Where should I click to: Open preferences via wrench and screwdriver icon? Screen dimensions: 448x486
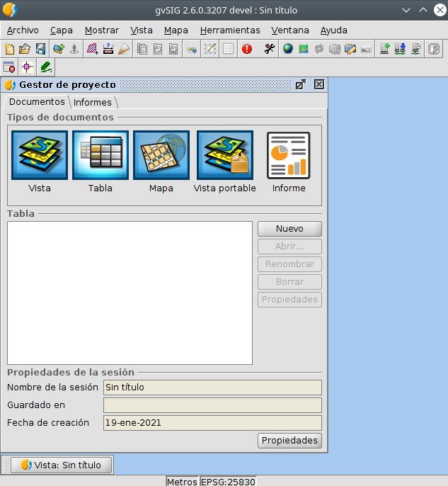(270, 49)
